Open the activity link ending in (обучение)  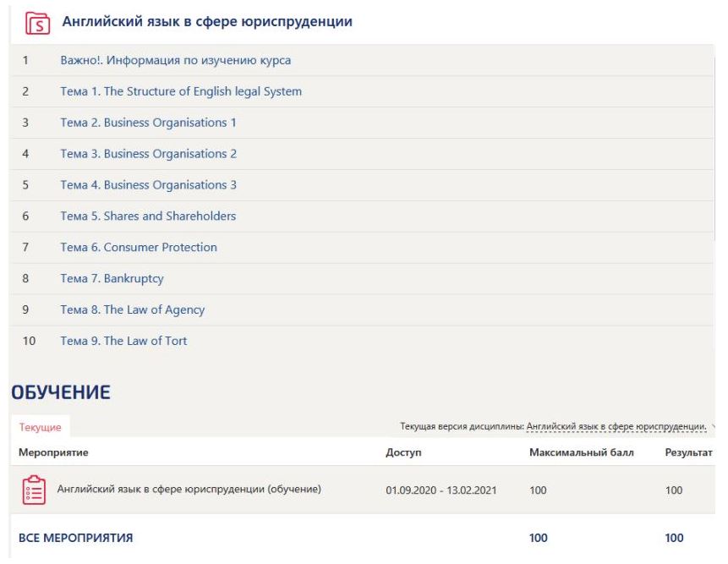[188, 488]
